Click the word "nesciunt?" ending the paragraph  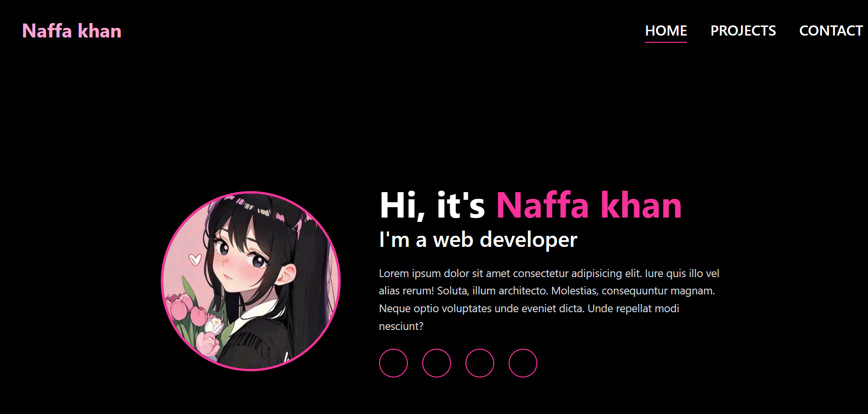(x=401, y=326)
